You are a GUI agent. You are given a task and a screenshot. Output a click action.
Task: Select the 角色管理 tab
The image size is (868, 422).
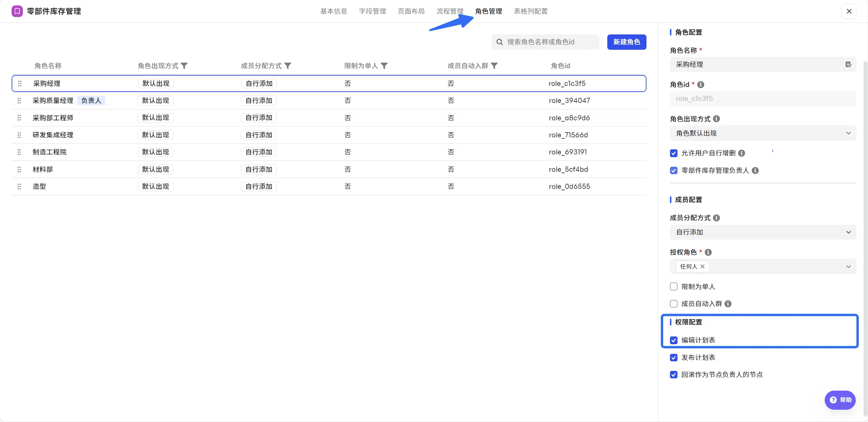(x=489, y=11)
